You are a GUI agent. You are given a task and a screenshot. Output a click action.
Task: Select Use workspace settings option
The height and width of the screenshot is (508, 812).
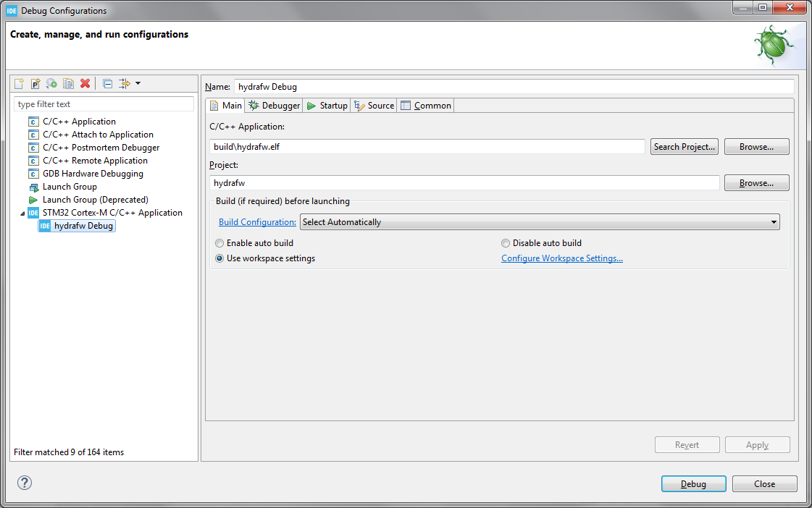(219, 258)
